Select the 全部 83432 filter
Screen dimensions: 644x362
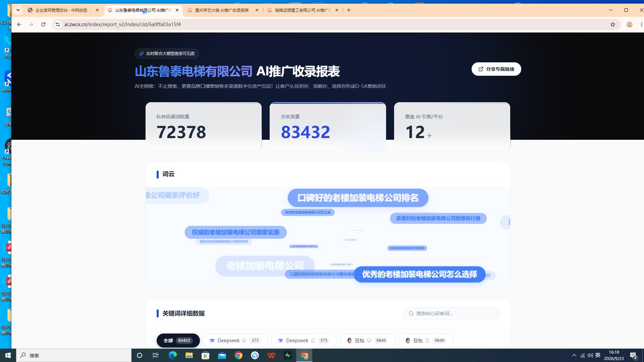tap(178, 341)
